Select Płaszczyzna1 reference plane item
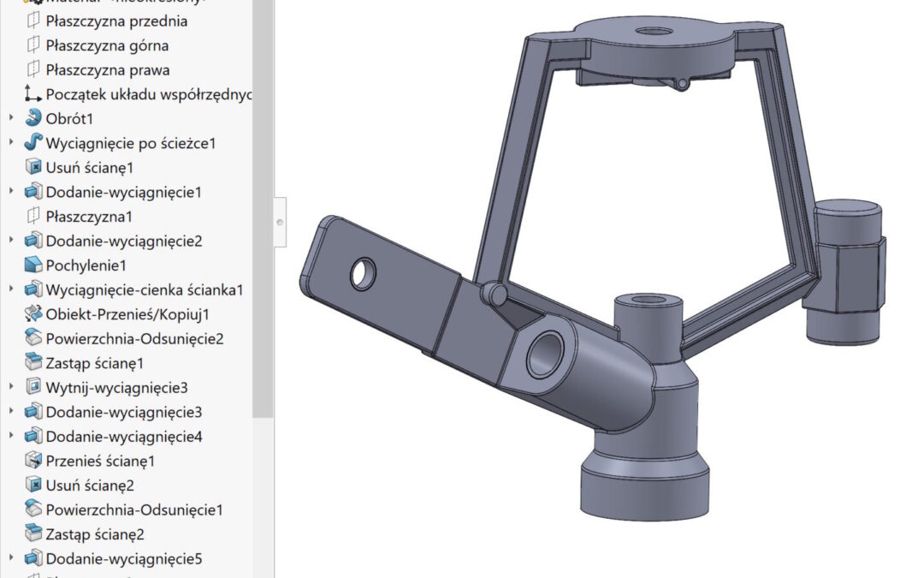Viewport: 924px width, 578px height. pyautogui.click(x=89, y=217)
